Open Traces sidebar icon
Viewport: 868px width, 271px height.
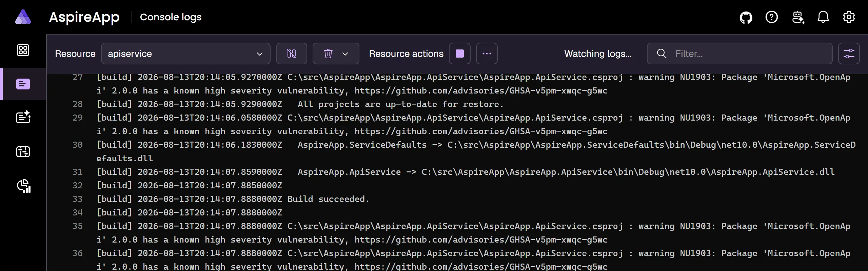(23, 152)
